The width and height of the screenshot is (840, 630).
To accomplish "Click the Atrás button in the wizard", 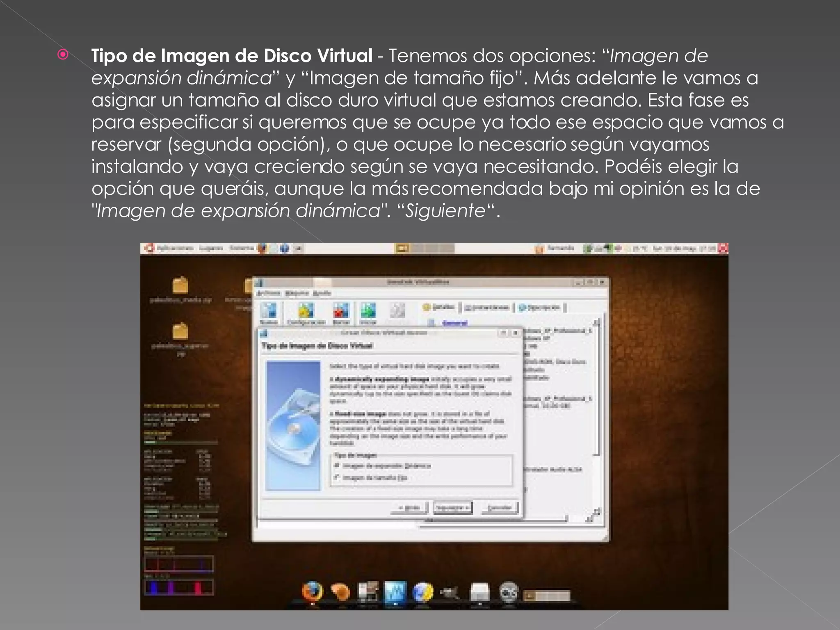I will pos(410,508).
